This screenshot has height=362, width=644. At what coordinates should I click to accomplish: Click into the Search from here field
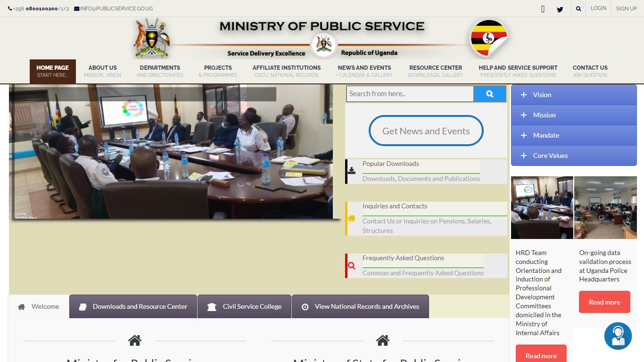(410, 94)
